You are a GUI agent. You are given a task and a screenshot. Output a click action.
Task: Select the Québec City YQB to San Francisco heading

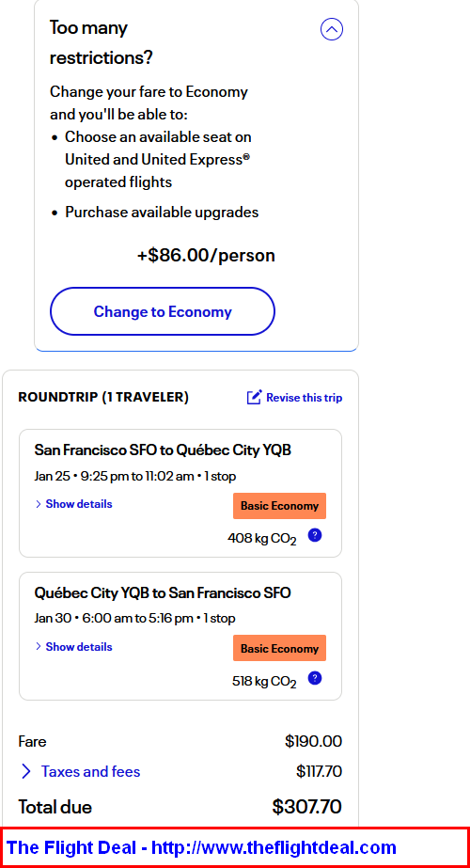(163, 592)
